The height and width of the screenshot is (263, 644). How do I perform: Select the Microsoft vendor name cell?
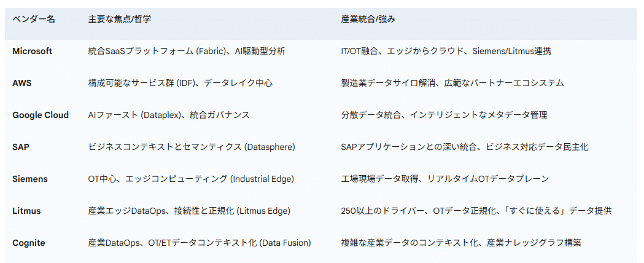pos(32,51)
